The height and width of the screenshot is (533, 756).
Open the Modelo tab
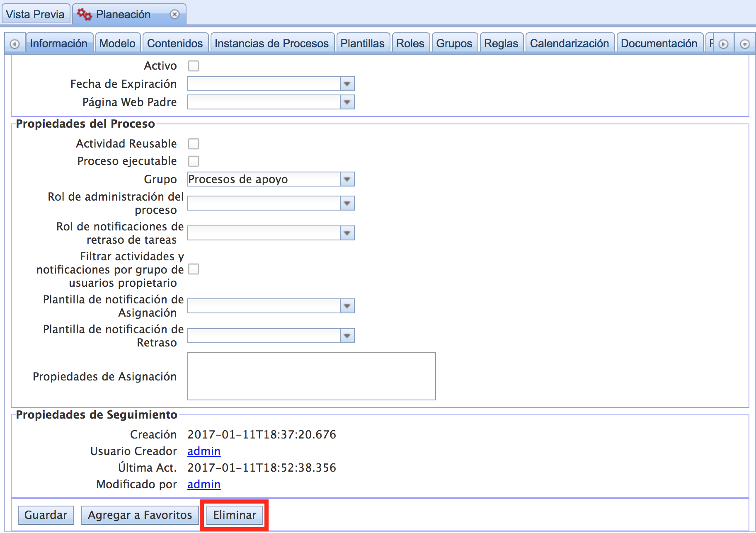pos(117,44)
